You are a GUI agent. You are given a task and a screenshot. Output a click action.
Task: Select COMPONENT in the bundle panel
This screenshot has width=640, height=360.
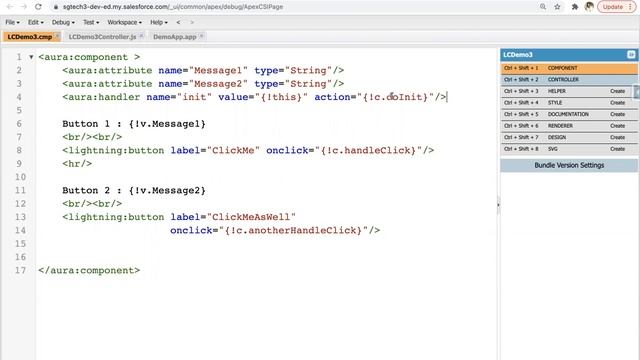(x=569, y=68)
